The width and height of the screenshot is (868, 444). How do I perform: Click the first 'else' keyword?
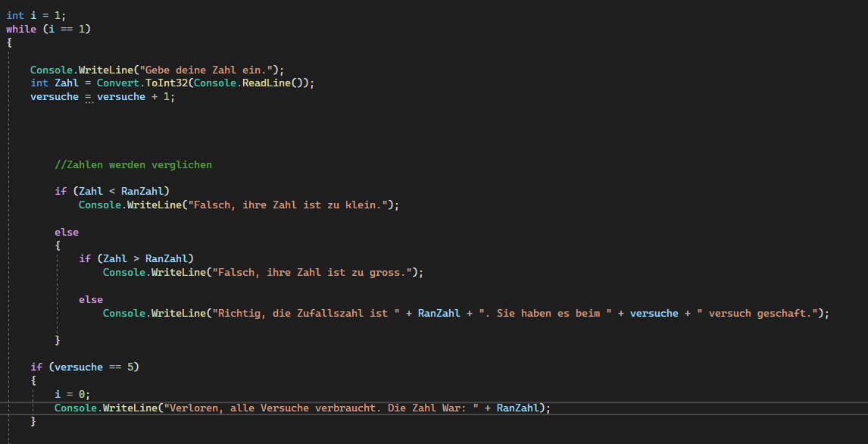tap(67, 231)
